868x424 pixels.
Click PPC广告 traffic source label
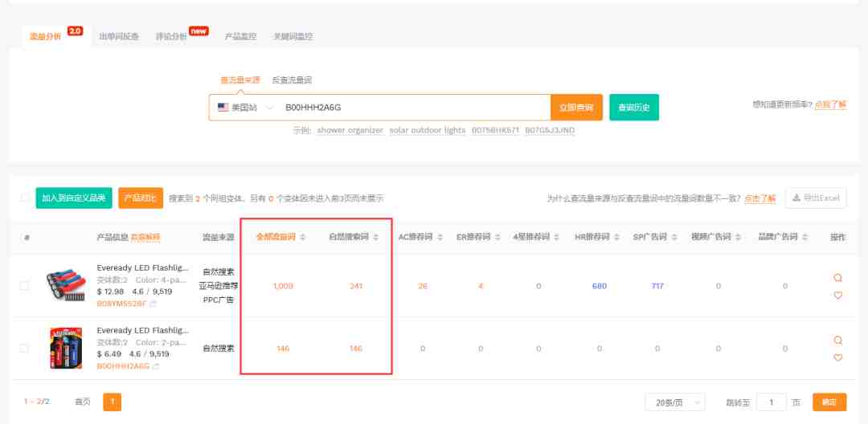click(x=218, y=300)
